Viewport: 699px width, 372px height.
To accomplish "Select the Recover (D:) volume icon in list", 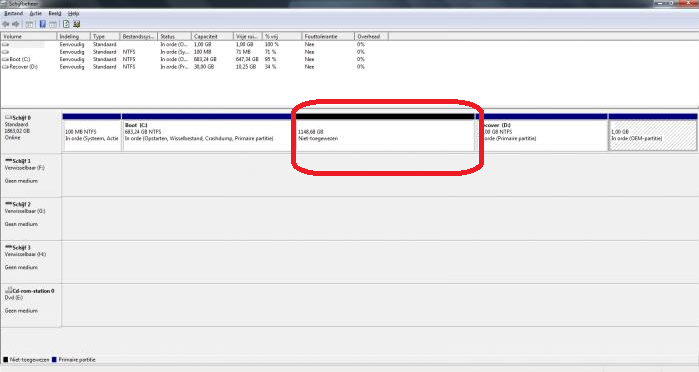I will pos(5,67).
